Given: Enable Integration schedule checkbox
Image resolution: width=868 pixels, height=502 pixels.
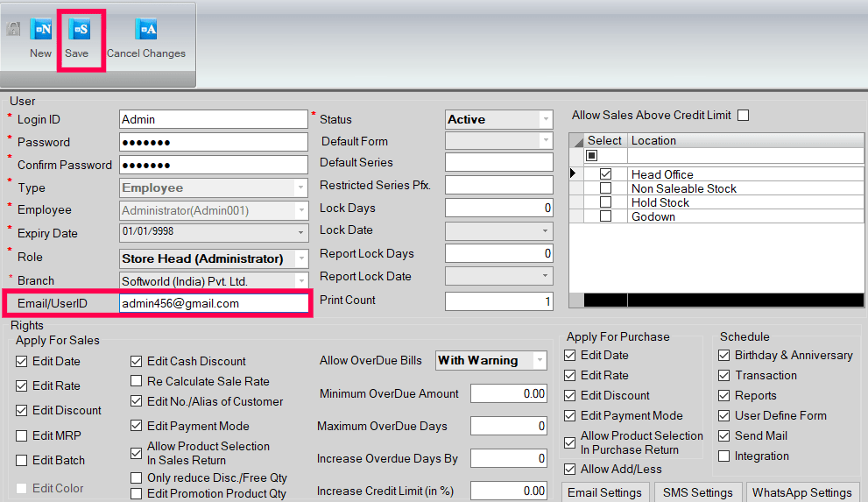Looking at the screenshot, I should (x=723, y=456).
